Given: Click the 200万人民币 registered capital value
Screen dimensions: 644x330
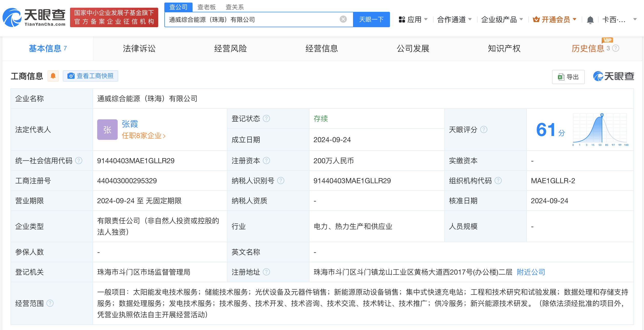Looking at the screenshot, I should 334,161.
